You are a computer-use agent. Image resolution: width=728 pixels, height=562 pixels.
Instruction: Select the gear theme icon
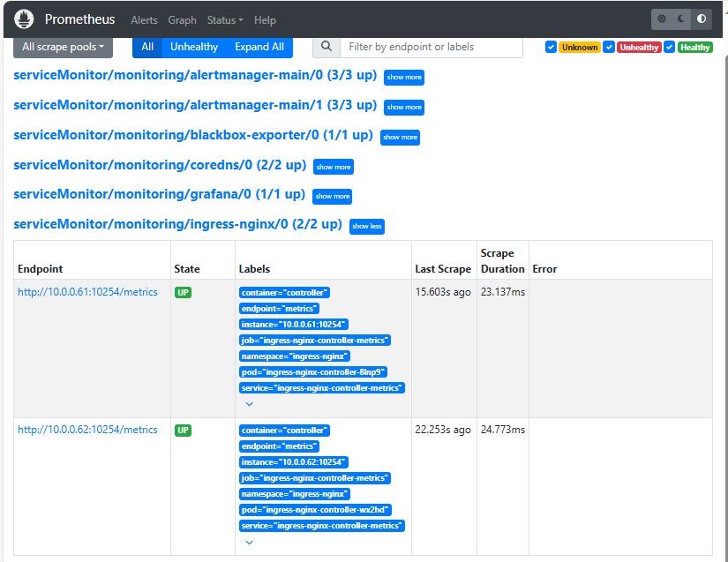662,19
